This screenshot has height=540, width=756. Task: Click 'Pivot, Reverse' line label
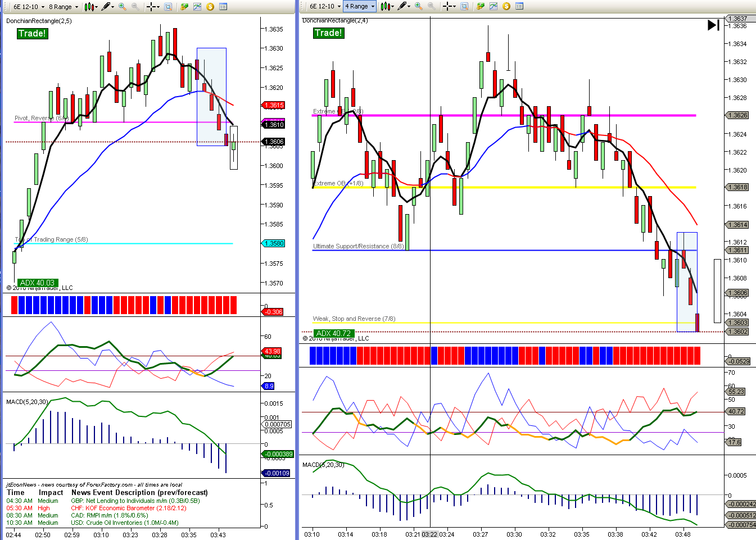click(42, 118)
